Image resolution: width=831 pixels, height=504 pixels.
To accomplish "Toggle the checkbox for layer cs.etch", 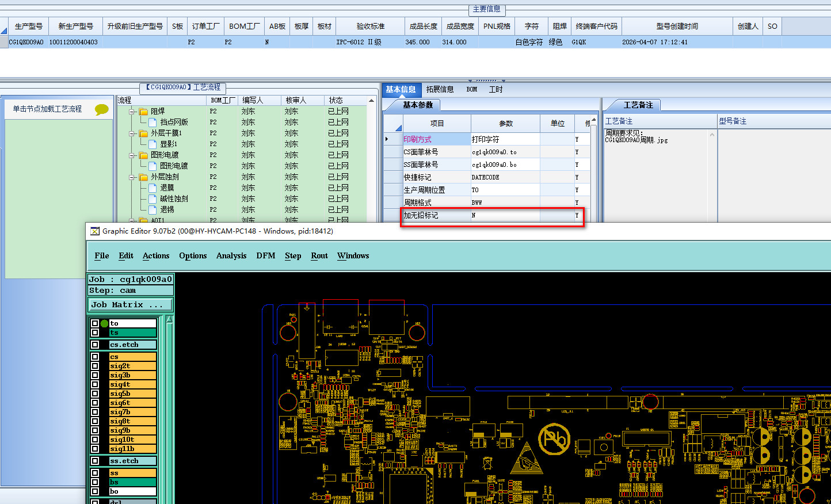I will pyautogui.click(x=95, y=345).
